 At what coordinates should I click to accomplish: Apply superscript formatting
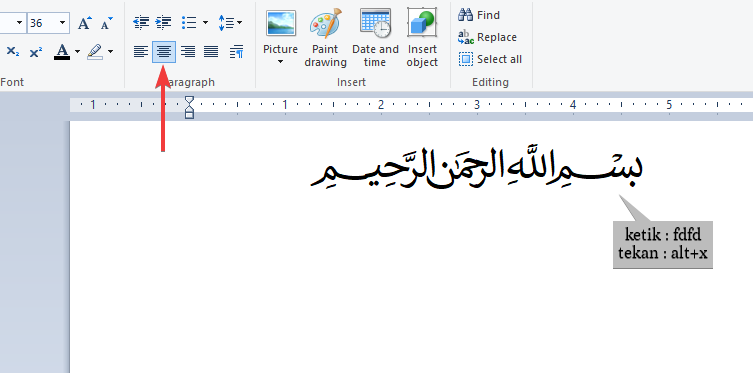[x=36, y=52]
